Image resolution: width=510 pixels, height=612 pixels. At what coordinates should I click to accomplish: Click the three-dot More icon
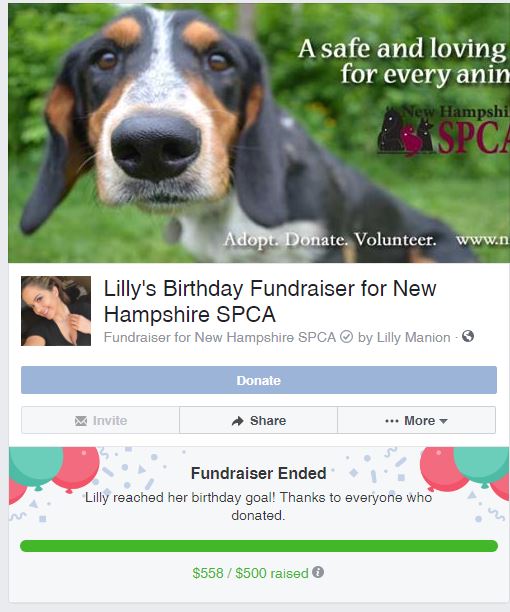392,421
